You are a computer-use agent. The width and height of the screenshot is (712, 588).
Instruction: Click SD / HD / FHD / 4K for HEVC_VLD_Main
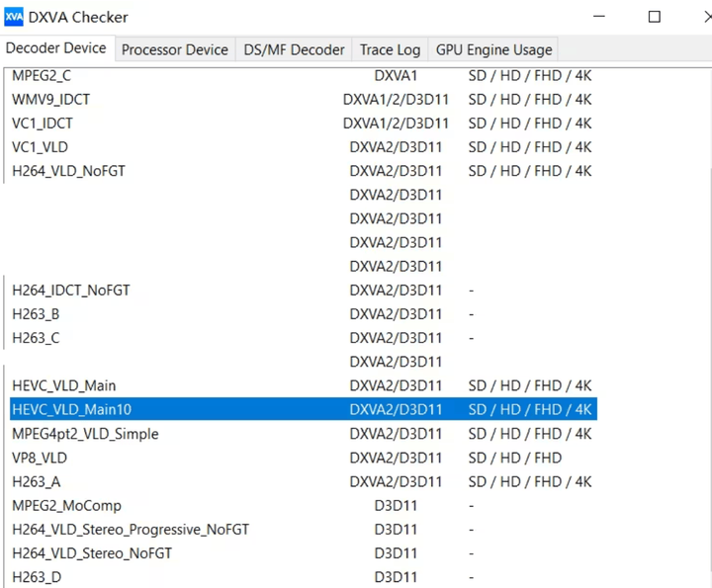[530, 385]
